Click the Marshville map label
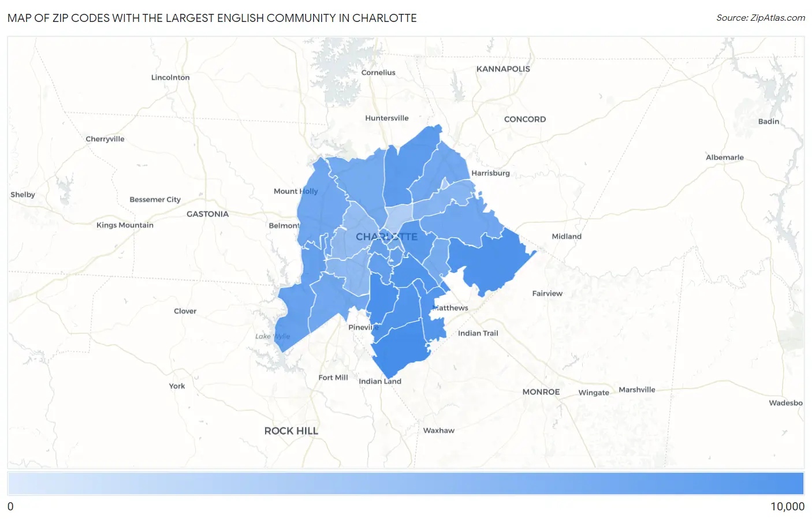This screenshot has height=519, width=812. click(x=637, y=390)
